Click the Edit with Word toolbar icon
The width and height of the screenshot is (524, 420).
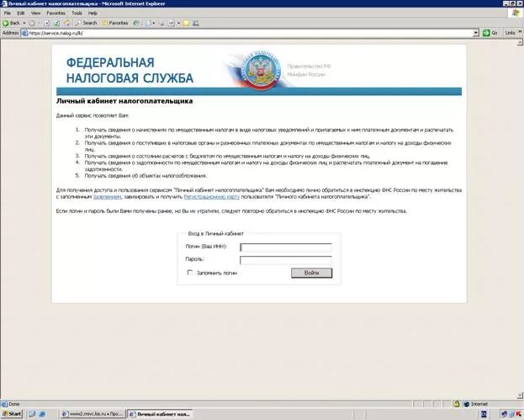(172, 23)
